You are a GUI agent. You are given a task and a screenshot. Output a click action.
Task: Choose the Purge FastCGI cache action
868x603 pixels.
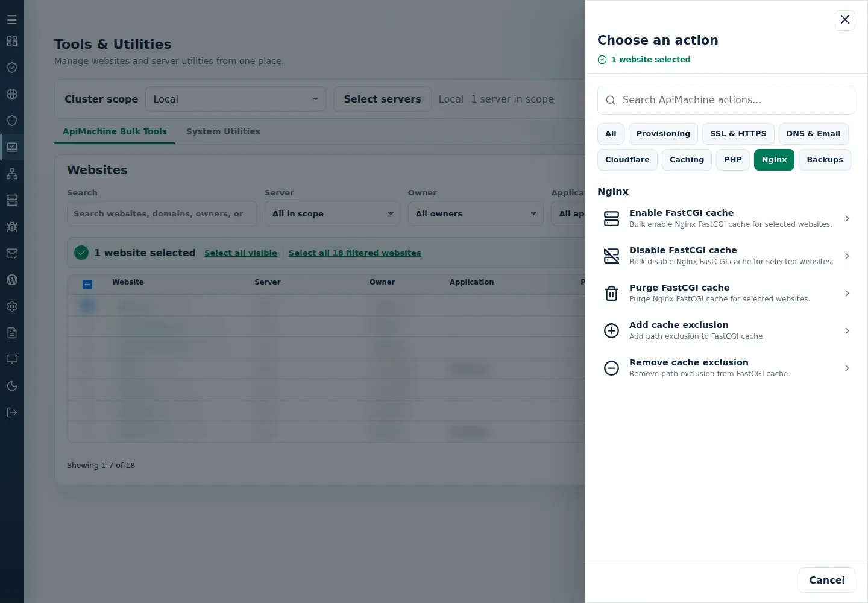726,294
